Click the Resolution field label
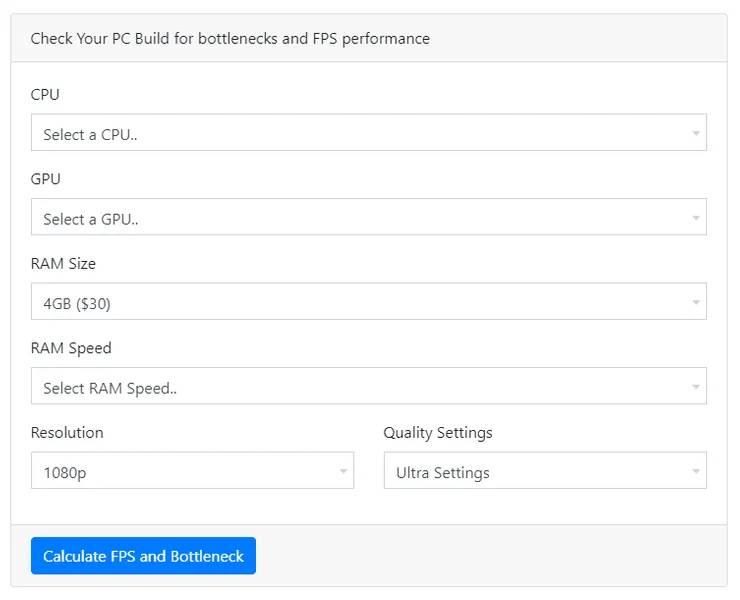The width and height of the screenshot is (740, 600). tap(67, 432)
